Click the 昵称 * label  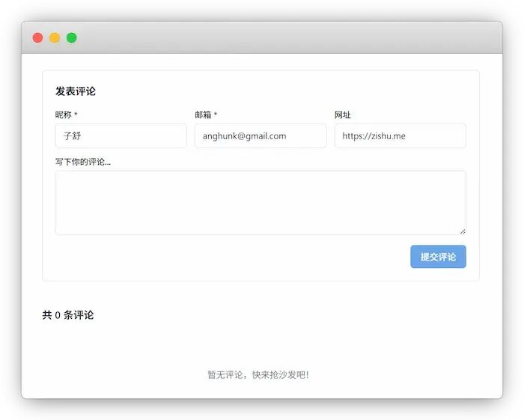(x=67, y=115)
